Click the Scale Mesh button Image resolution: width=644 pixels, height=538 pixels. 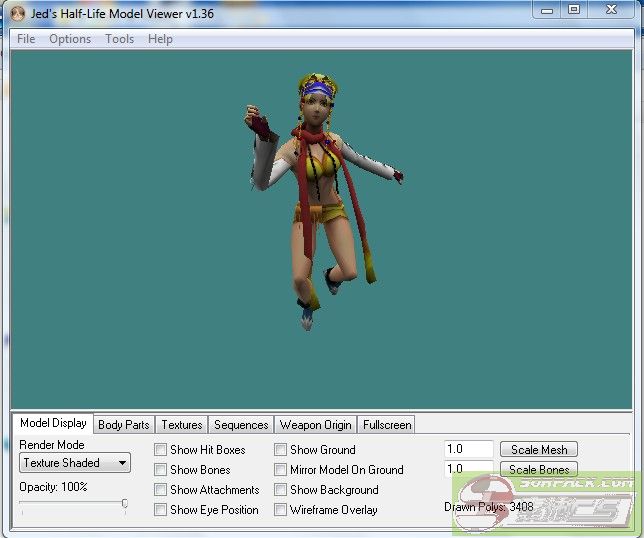[539, 450]
